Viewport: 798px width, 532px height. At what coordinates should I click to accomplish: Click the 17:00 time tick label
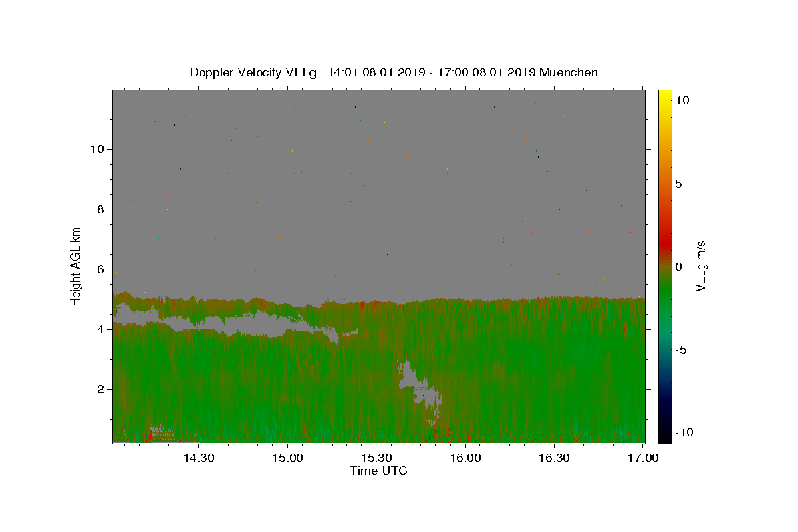pyautogui.click(x=642, y=458)
